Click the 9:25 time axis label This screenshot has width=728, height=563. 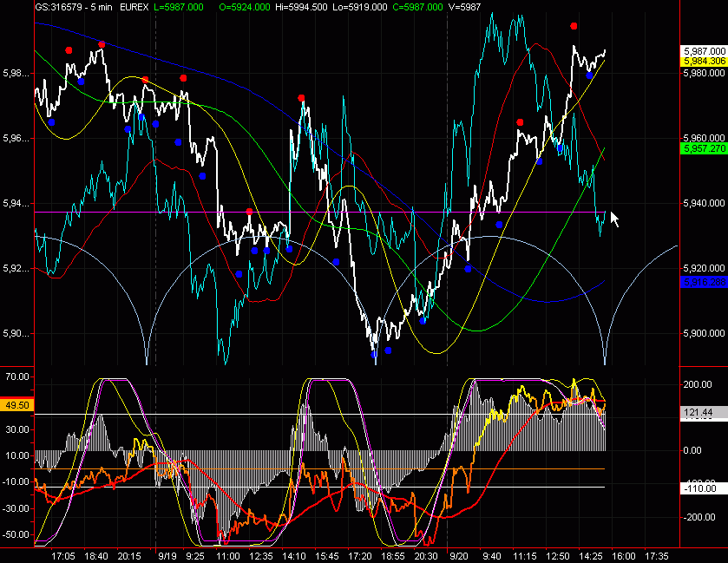click(x=195, y=556)
